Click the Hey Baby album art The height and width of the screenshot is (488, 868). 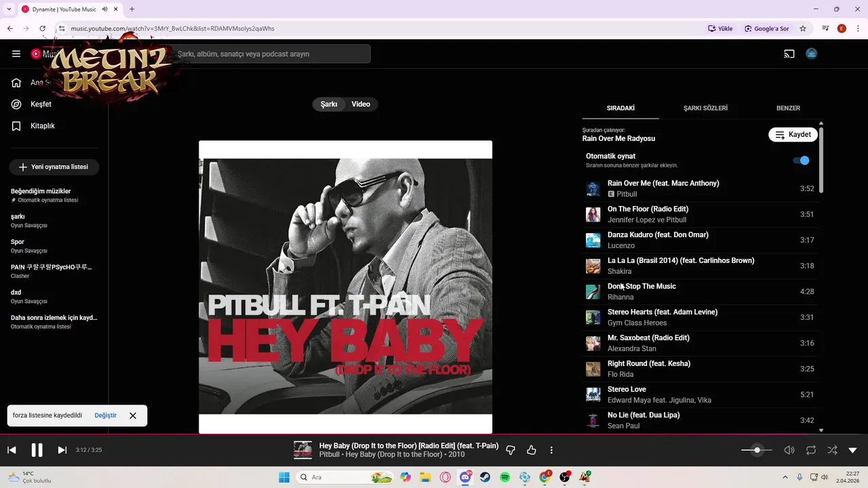click(x=345, y=287)
